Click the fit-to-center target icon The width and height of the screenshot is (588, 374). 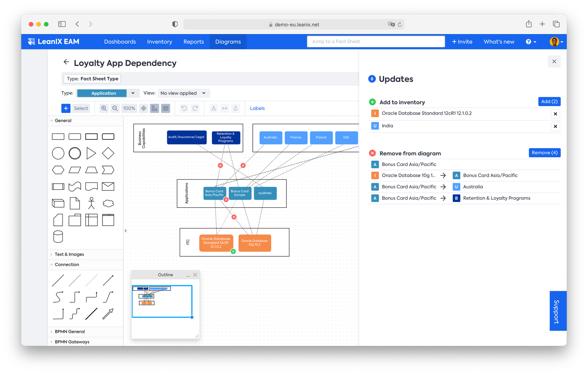[143, 108]
